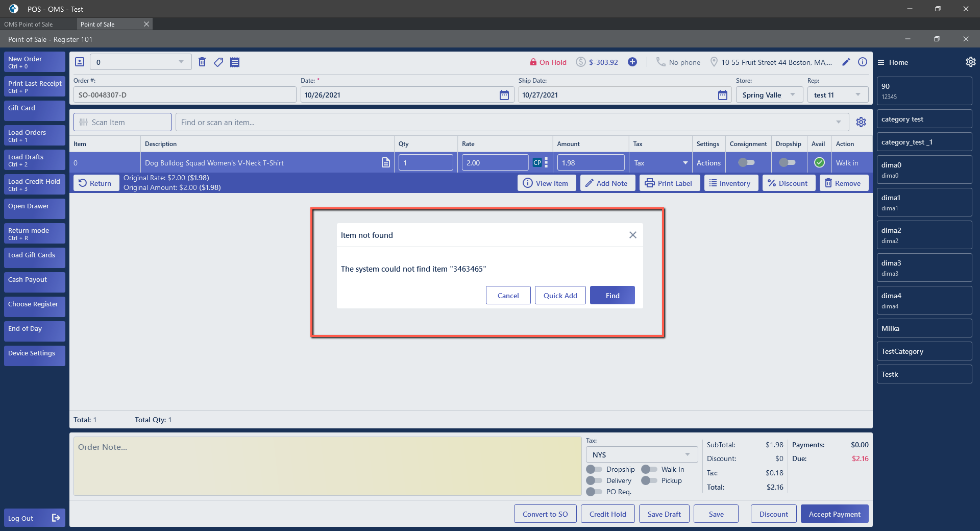Click the item Qty field
The height and width of the screenshot is (531, 980).
pyautogui.click(x=426, y=162)
